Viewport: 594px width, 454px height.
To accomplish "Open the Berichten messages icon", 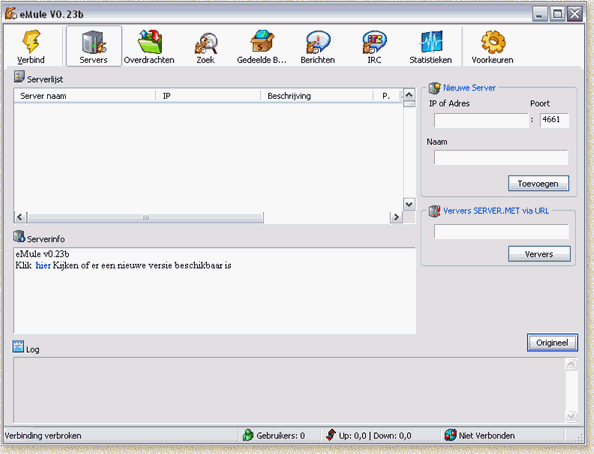I will click(318, 42).
